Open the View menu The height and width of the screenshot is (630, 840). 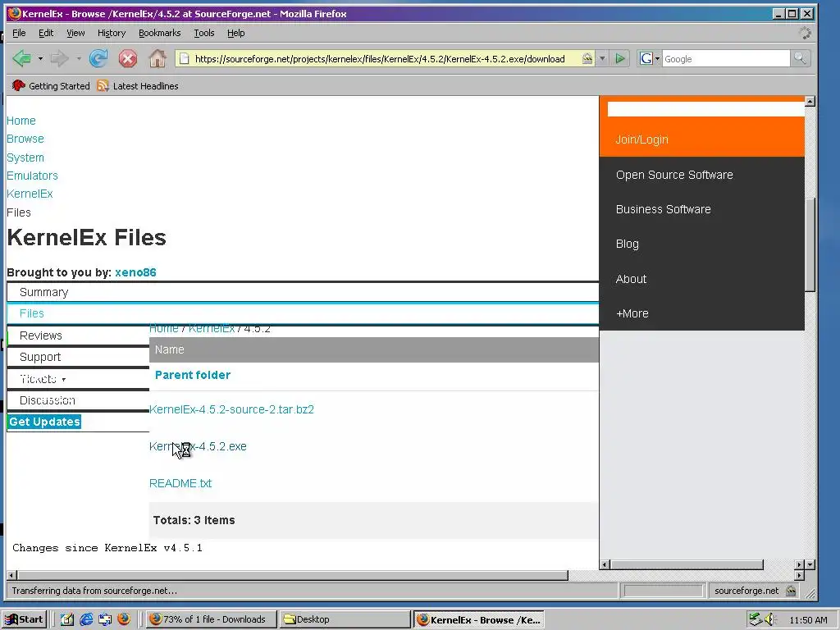75,33
